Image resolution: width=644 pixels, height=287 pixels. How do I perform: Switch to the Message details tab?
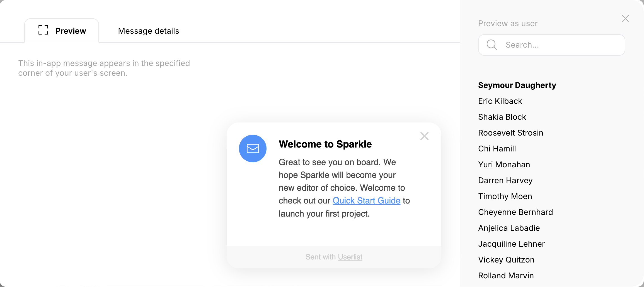pos(148,31)
